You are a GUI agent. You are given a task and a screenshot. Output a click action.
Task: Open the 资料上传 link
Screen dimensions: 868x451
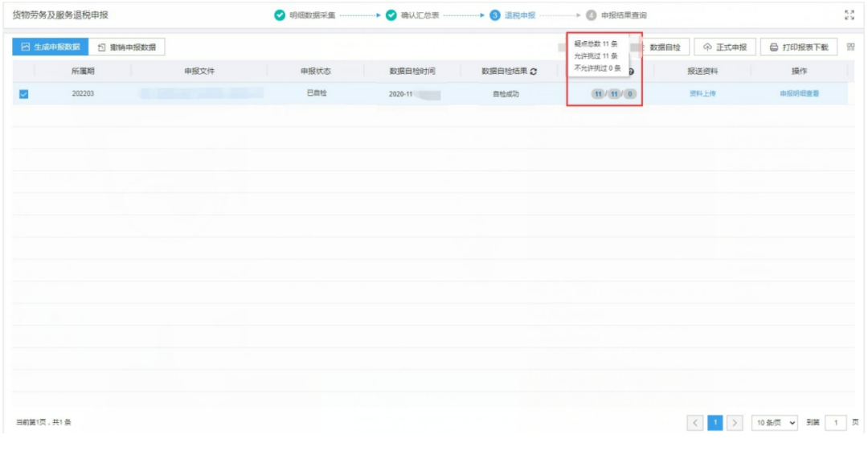coord(702,94)
